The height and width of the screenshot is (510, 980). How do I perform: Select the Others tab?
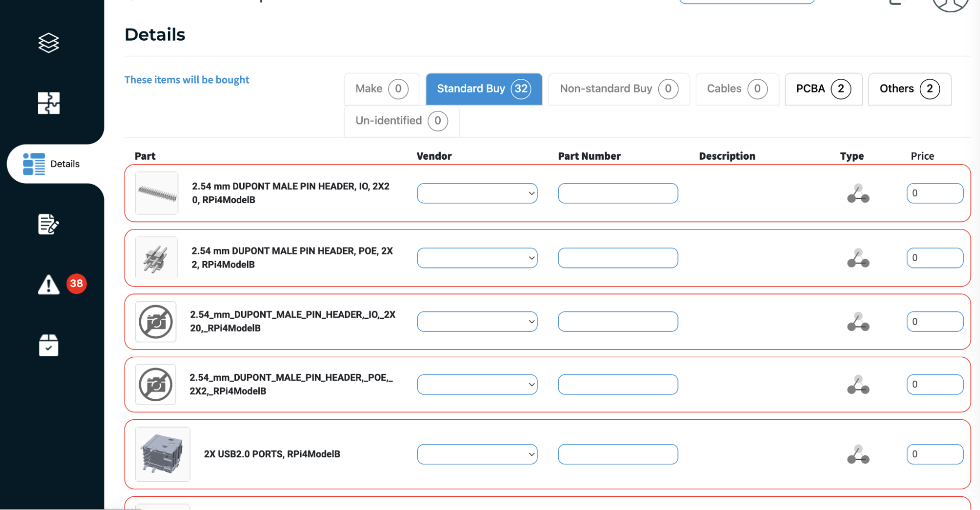pos(909,89)
